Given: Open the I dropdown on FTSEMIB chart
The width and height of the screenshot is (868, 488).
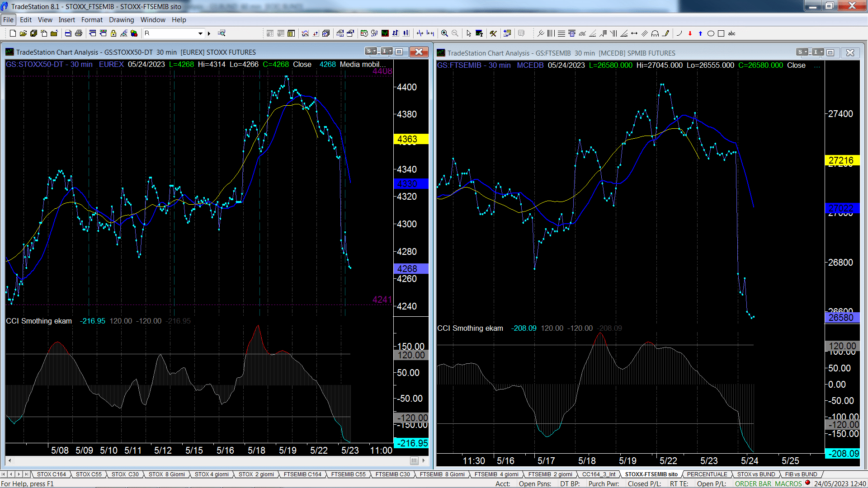Looking at the screenshot, I should [818, 52].
